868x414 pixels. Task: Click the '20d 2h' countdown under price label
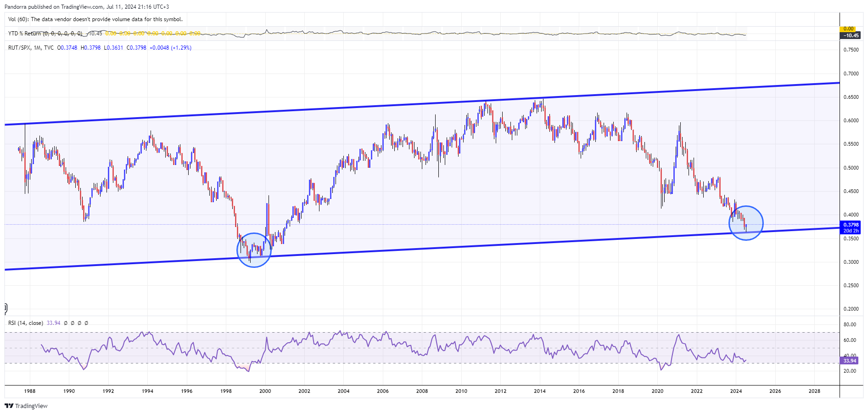coord(851,231)
